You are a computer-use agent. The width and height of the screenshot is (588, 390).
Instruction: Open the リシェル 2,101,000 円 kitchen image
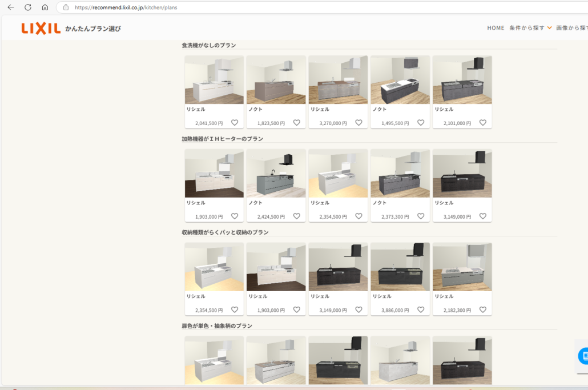[462, 80]
